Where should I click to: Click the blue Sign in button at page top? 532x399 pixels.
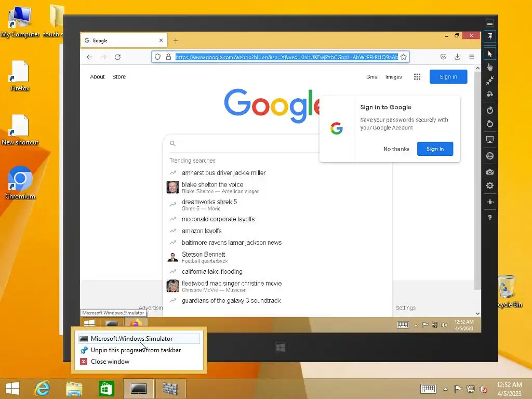click(448, 77)
